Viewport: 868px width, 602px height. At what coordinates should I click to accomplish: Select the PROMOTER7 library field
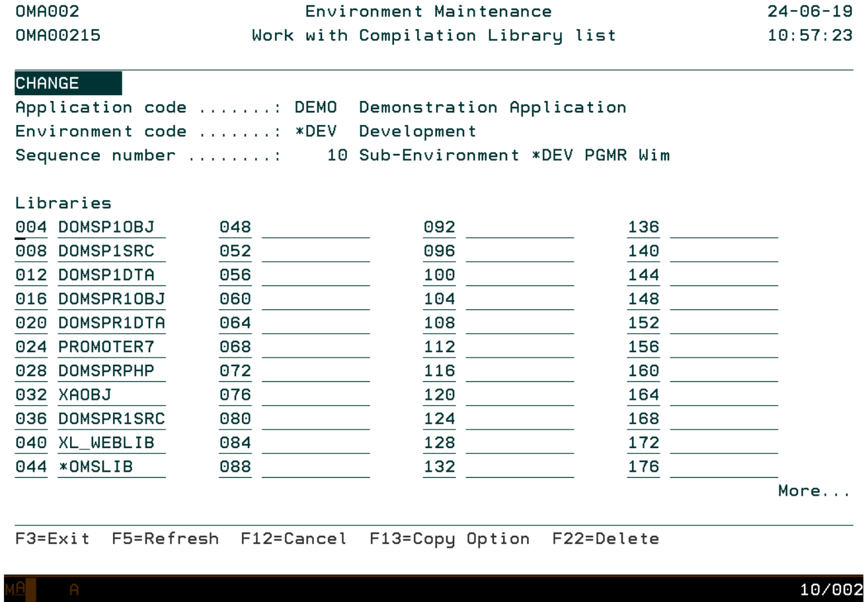(111, 347)
